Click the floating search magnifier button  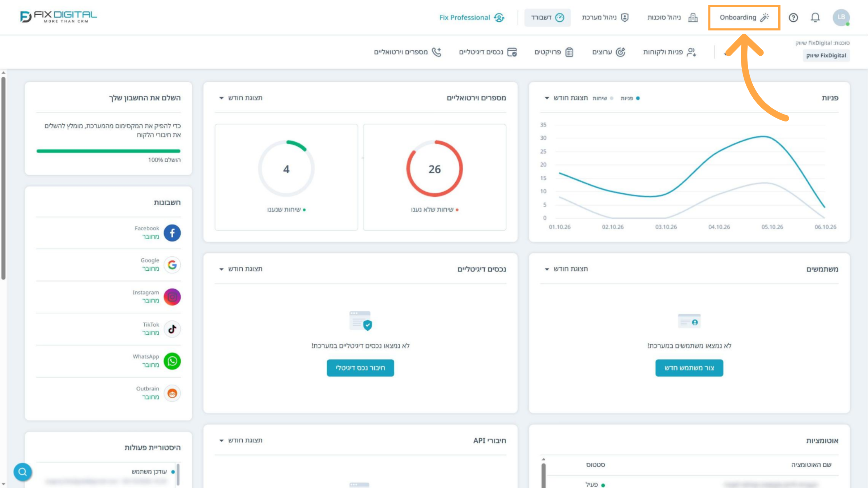(x=22, y=472)
